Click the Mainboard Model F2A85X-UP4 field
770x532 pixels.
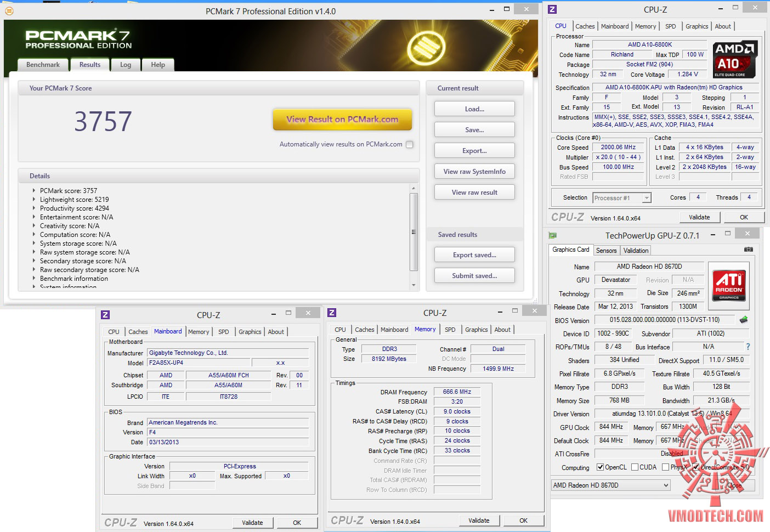(199, 363)
